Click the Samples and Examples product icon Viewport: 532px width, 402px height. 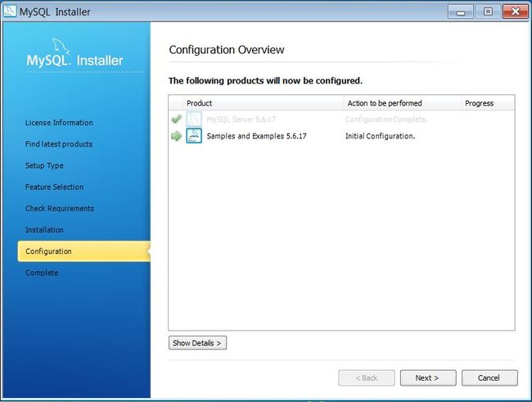(194, 136)
